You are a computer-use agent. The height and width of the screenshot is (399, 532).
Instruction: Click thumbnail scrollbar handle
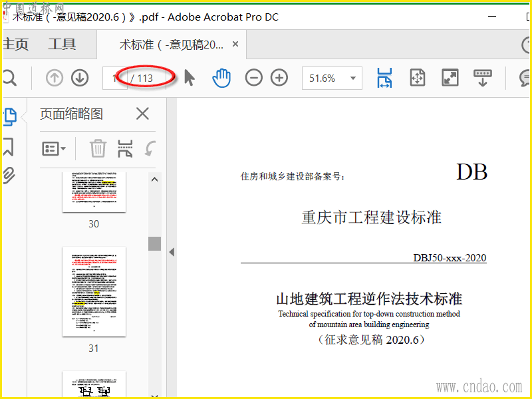(155, 243)
